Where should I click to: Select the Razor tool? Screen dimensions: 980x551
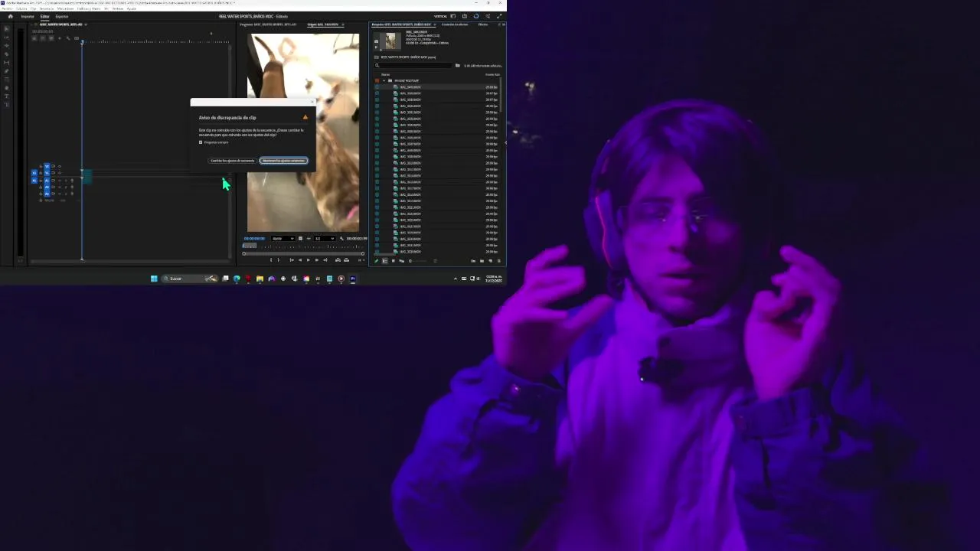7,54
